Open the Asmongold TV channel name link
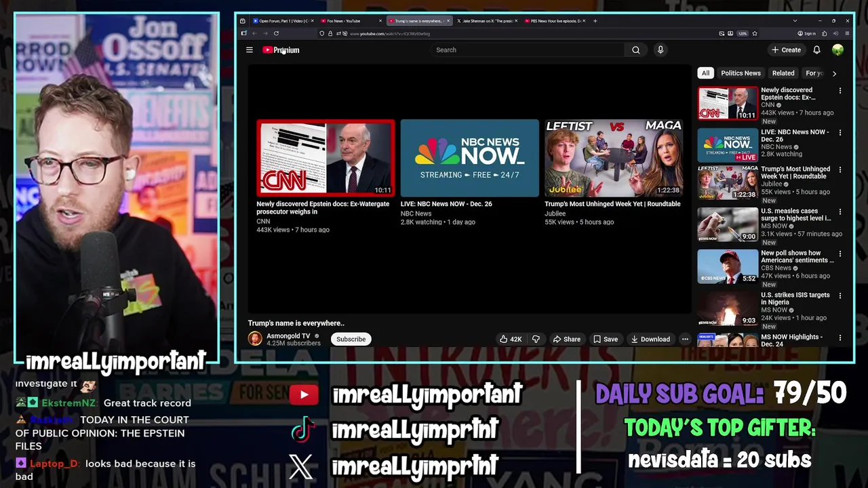Image resolution: width=868 pixels, height=488 pixels. pyautogui.click(x=288, y=335)
